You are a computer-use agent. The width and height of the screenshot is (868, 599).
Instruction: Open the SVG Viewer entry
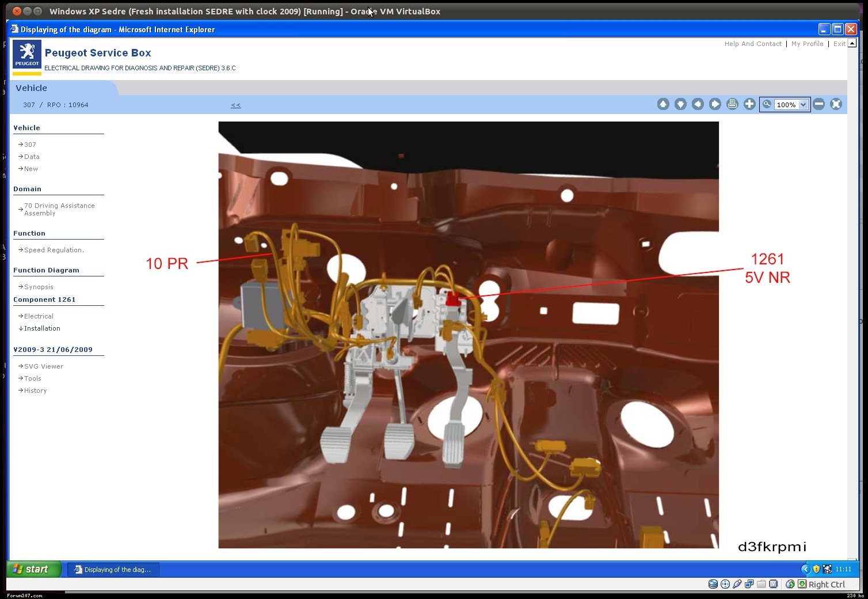point(44,366)
